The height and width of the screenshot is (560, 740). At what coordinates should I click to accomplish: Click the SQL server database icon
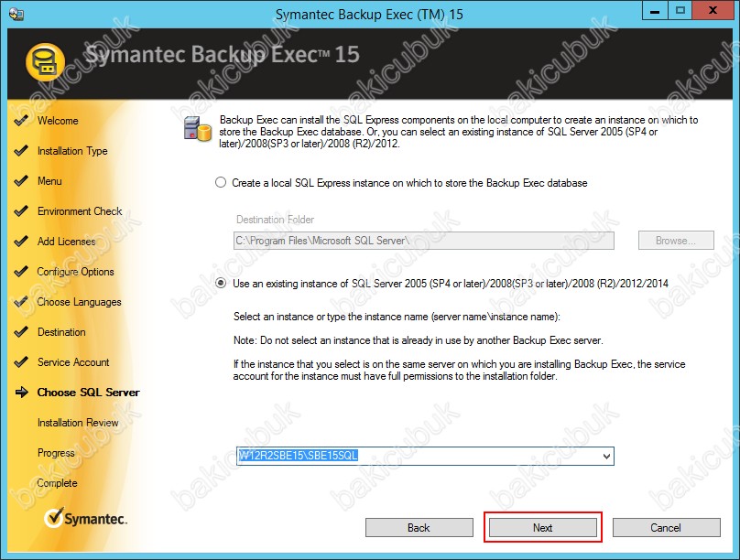click(x=197, y=129)
